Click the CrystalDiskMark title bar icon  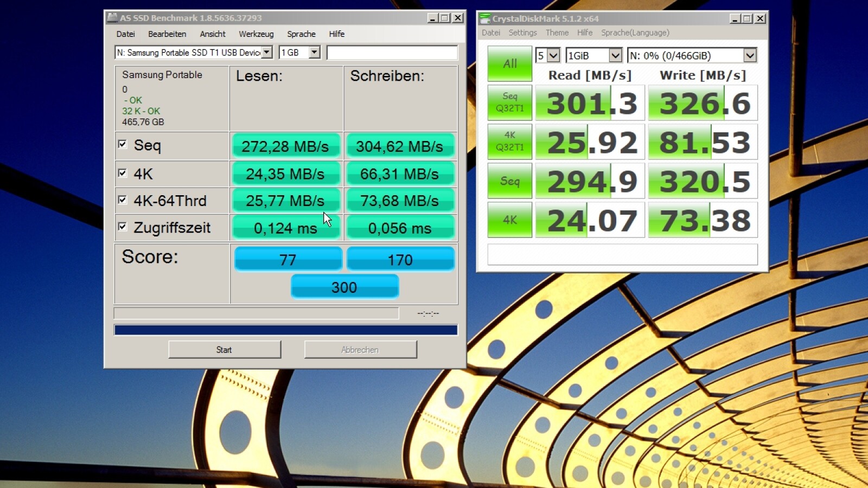485,18
